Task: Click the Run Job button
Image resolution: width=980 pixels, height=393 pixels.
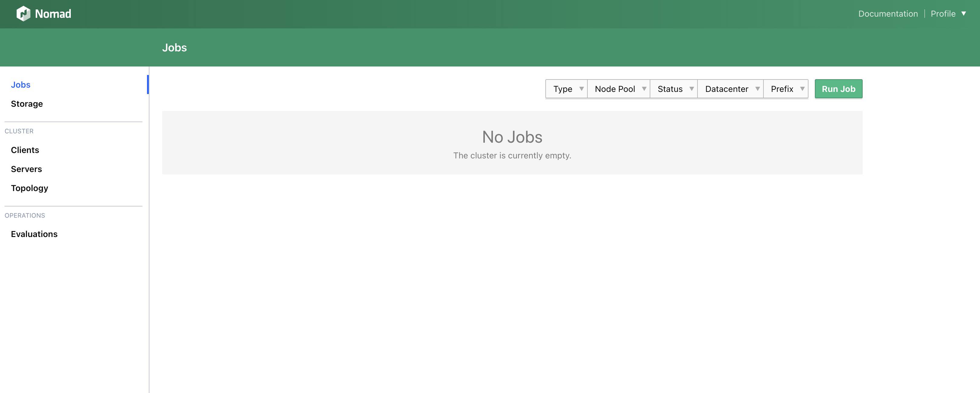Action: tap(838, 89)
